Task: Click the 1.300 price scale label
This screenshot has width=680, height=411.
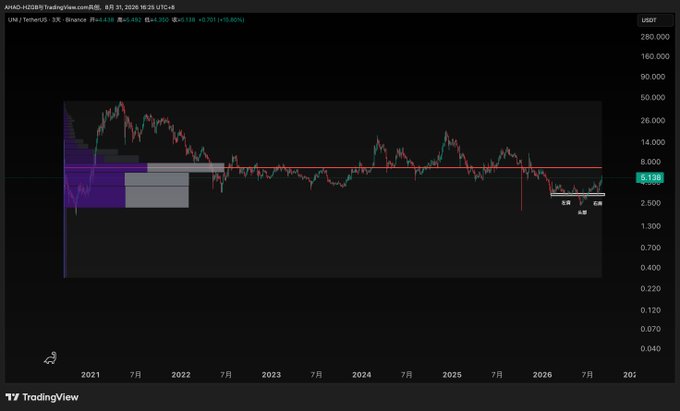Action: (x=651, y=226)
